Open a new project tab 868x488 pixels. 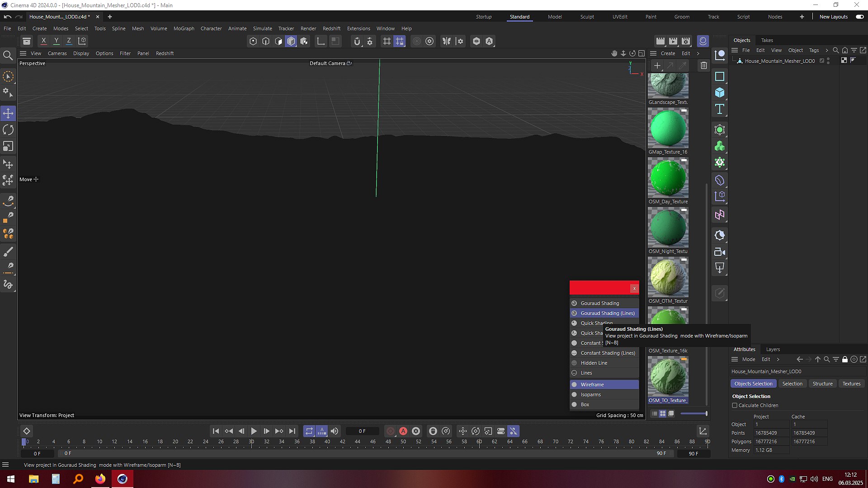110,17
